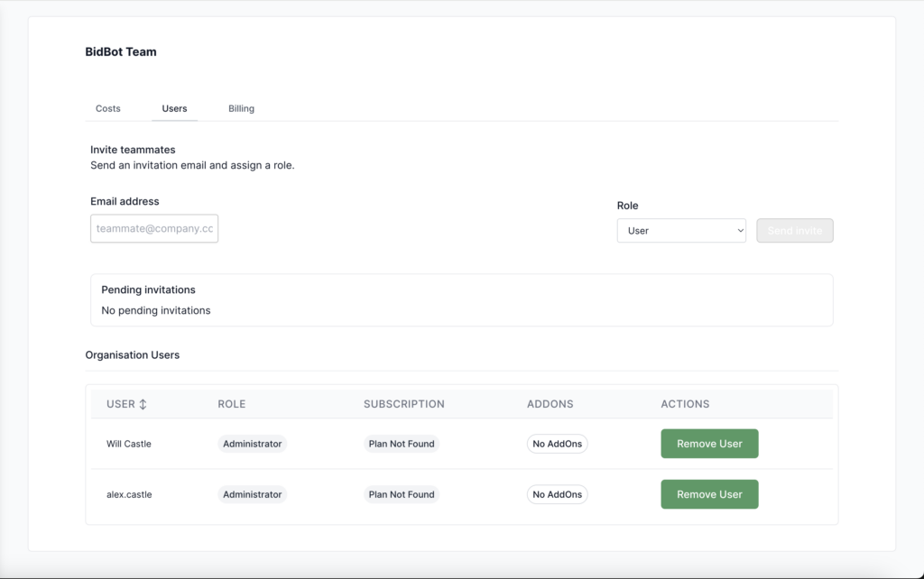Click No AddOns pill for Will Castle
924x579 pixels.
[x=557, y=444]
